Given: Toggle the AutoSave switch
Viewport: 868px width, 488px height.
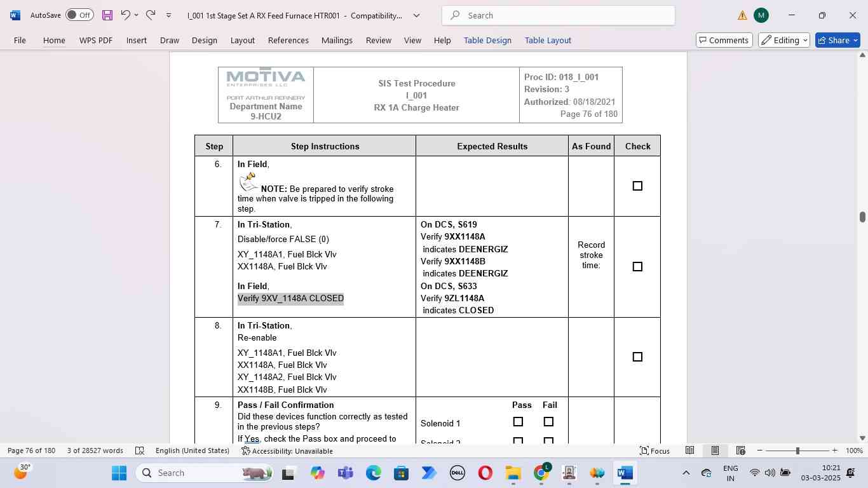Looking at the screenshot, I should [x=79, y=15].
